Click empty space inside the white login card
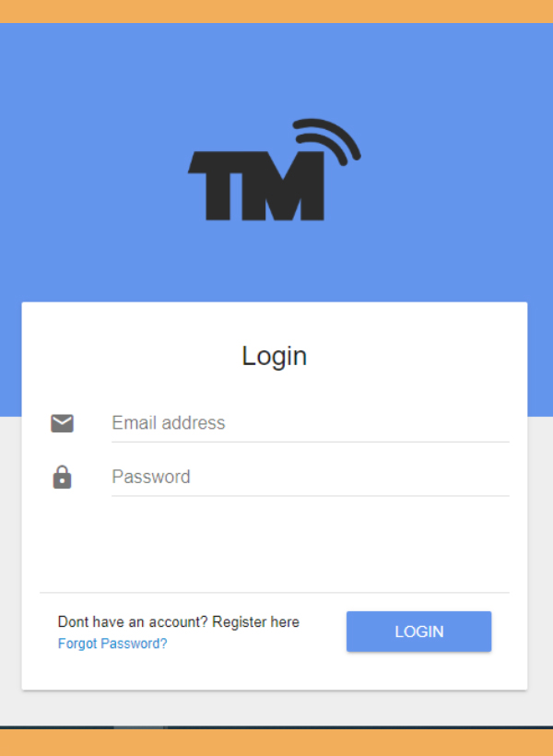553x756 pixels. tap(275, 545)
